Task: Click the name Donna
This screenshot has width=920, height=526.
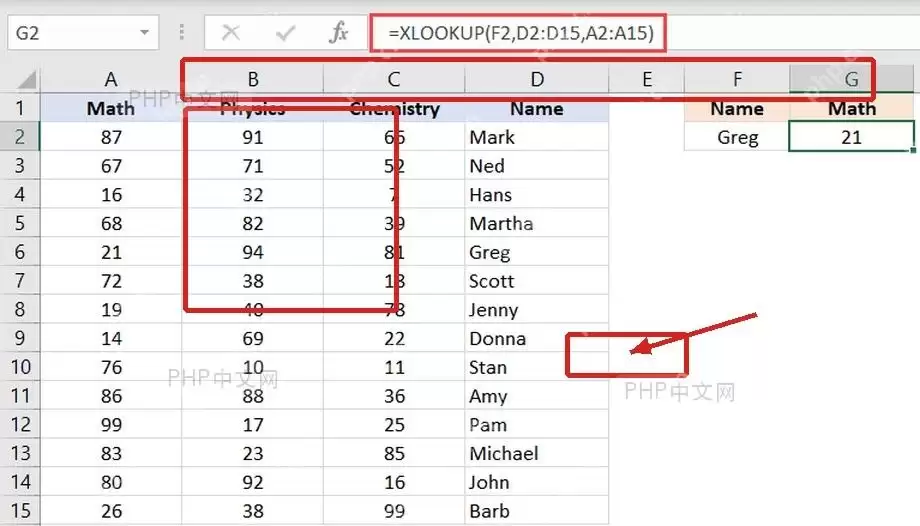Action: click(x=498, y=338)
